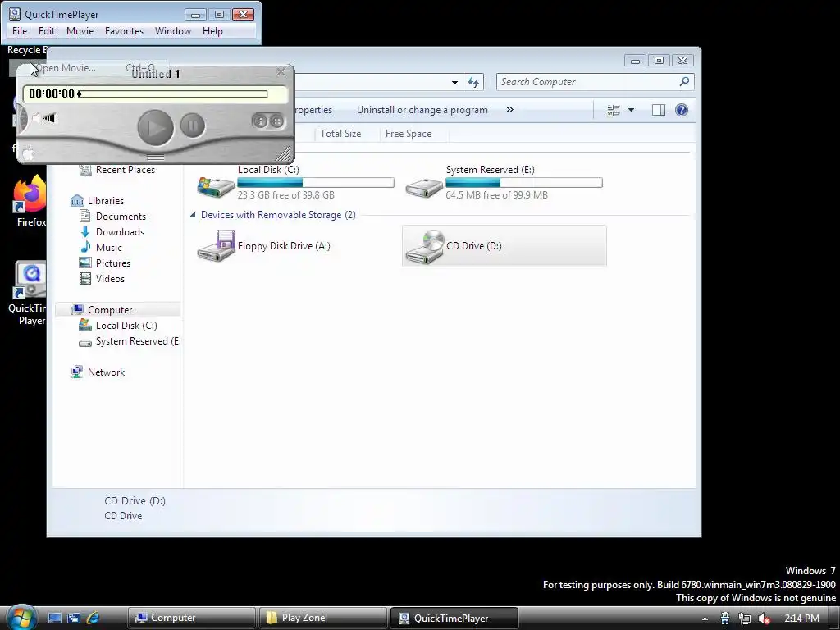Click the QuickTime drawer handle lines
This screenshot has height=630, width=840.
click(x=155, y=157)
